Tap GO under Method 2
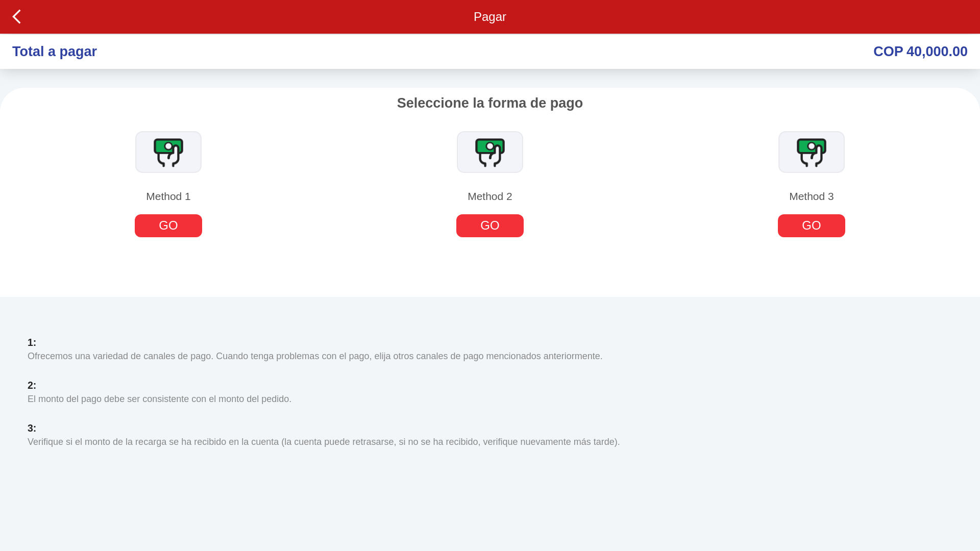 click(x=490, y=226)
